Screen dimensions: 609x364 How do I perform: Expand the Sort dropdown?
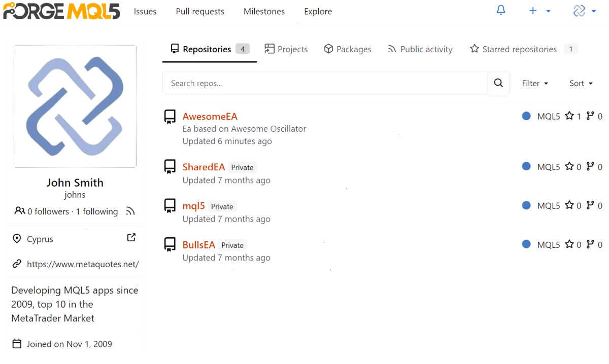tap(581, 83)
